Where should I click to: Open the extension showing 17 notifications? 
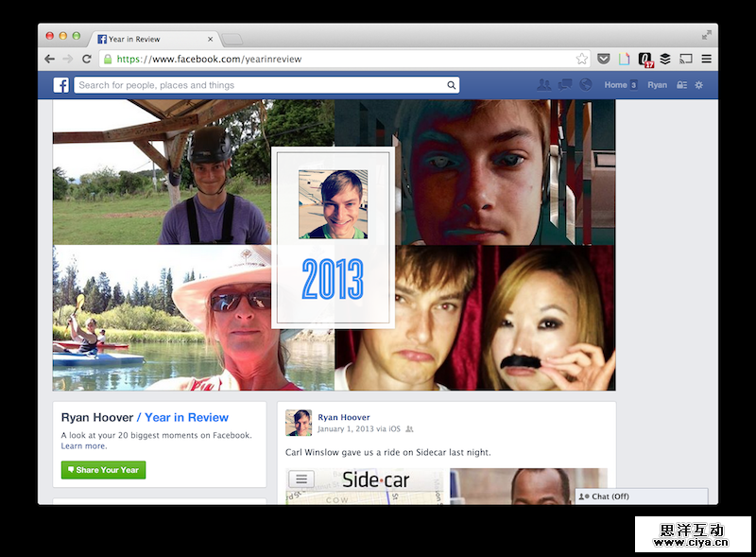pos(645,58)
